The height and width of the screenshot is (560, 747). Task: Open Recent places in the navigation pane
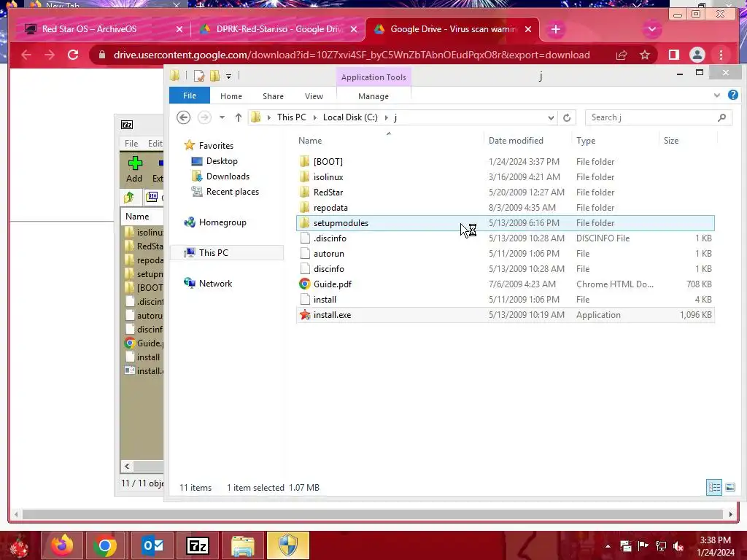[x=233, y=192]
